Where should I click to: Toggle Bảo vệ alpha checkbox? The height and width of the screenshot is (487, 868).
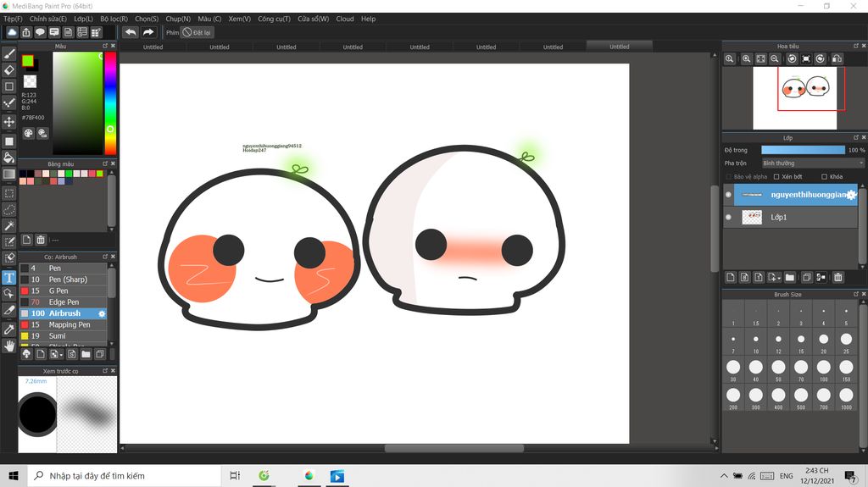click(x=728, y=176)
